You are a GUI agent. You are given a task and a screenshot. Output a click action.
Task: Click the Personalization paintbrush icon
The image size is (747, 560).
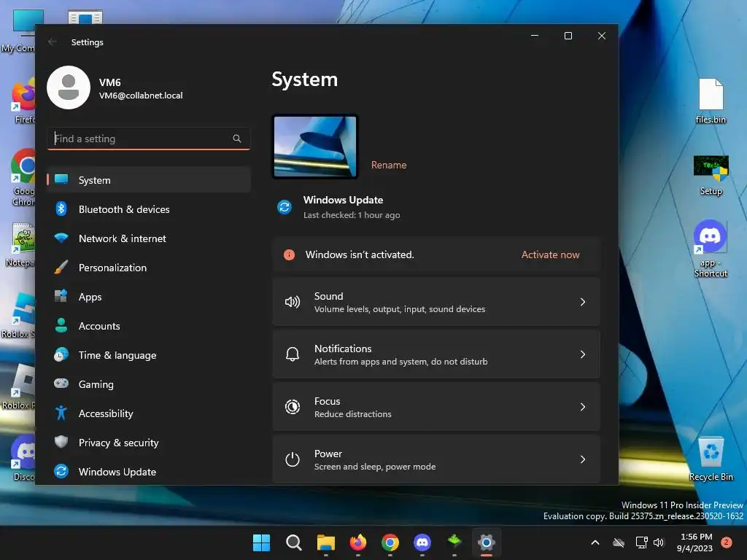61,267
